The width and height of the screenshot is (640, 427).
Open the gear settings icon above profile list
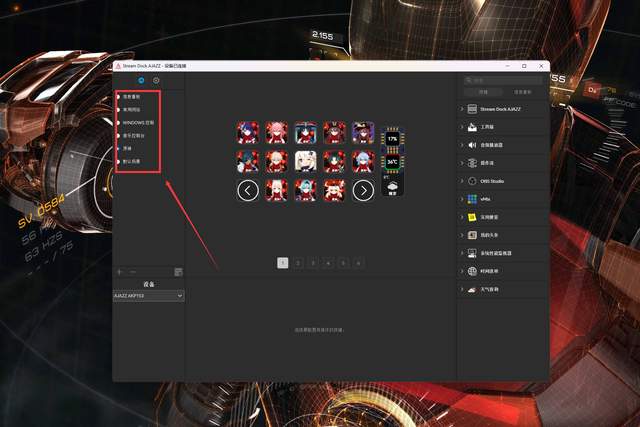coord(156,80)
